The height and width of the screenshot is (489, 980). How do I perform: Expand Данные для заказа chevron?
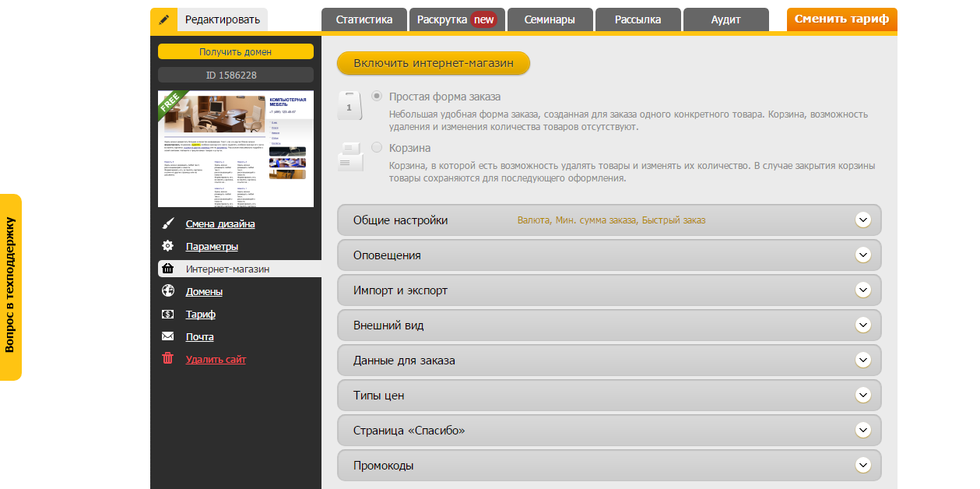[862, 360]
